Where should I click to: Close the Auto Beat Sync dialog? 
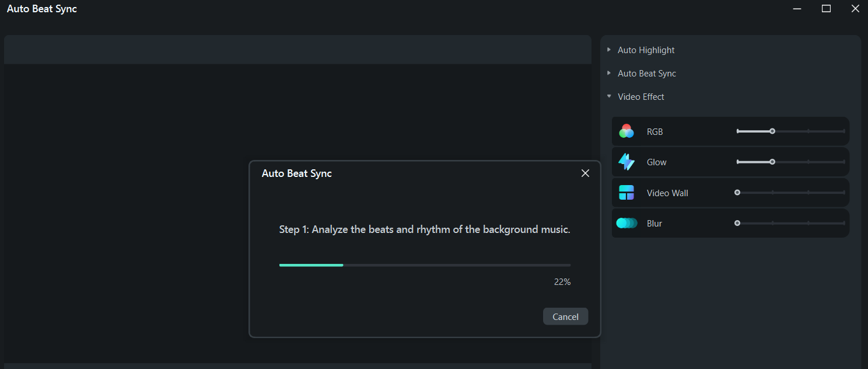click(585, 173)
